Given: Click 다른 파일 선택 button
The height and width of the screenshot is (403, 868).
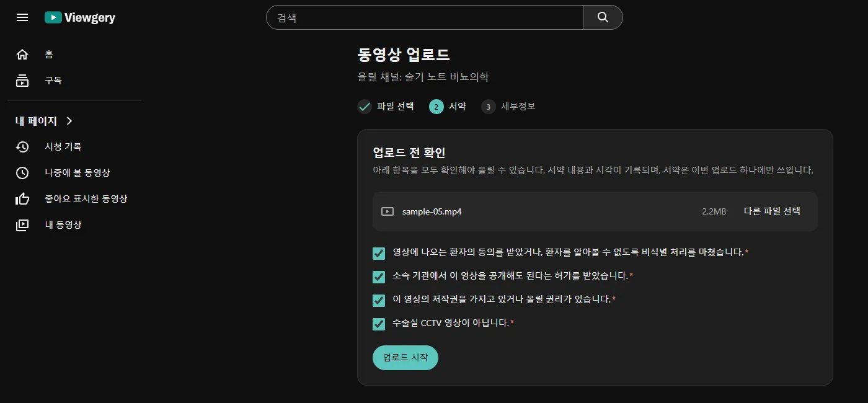Looking at the screenshot, I should click(x=772, y=211).
